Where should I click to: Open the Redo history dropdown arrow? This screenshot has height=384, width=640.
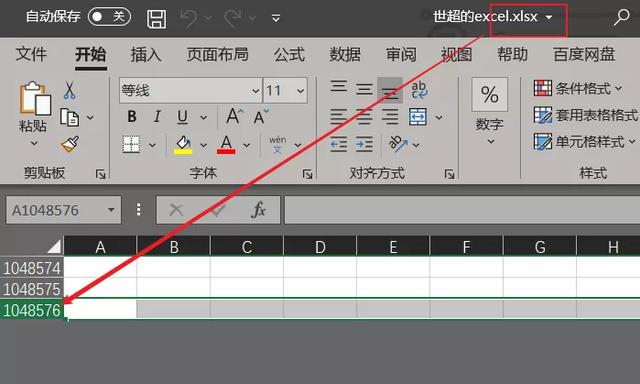point(252,18)
